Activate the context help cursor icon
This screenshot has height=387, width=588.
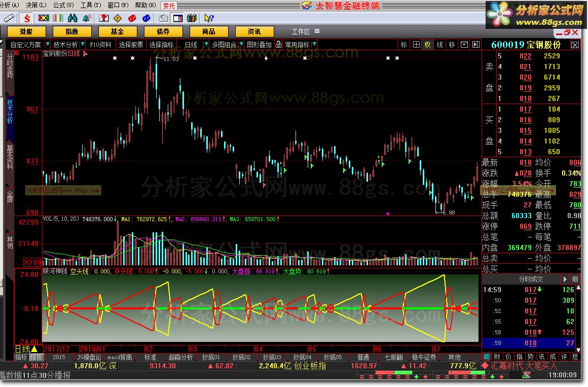pos(209,18)
